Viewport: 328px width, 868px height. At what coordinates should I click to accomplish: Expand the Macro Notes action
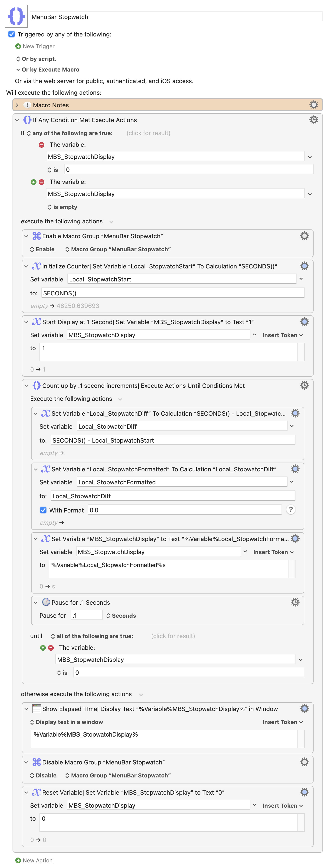click(x=17, y=105)
